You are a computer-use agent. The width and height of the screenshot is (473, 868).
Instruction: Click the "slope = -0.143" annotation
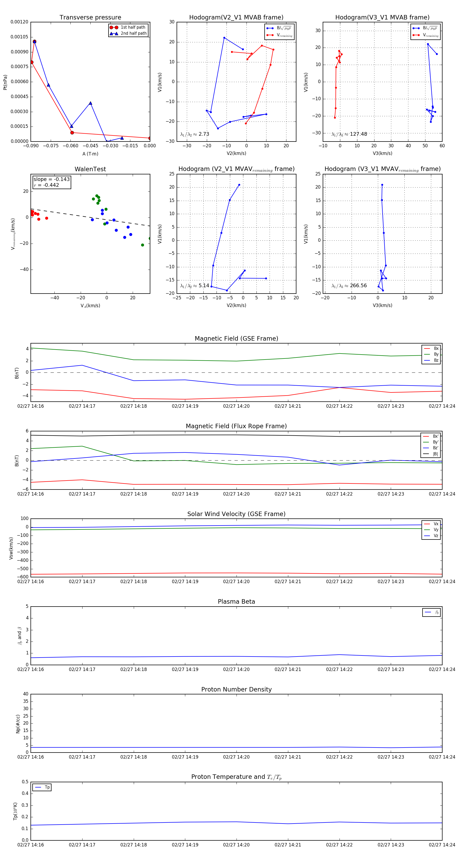(52, 179)
